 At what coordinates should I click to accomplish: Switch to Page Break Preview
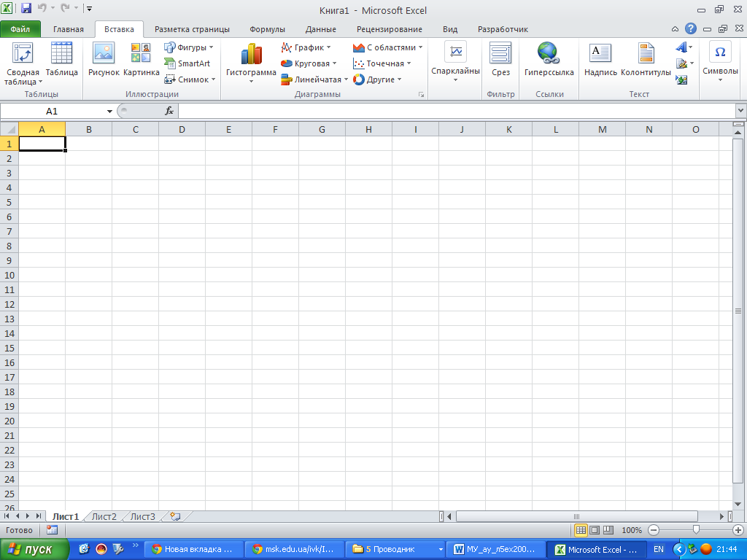coord(608,530)
